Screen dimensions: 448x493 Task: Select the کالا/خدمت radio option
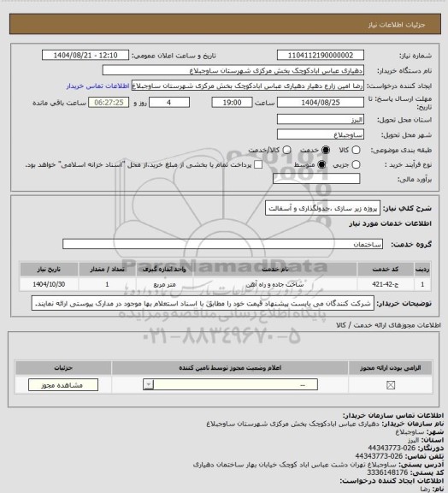point(286,150)
